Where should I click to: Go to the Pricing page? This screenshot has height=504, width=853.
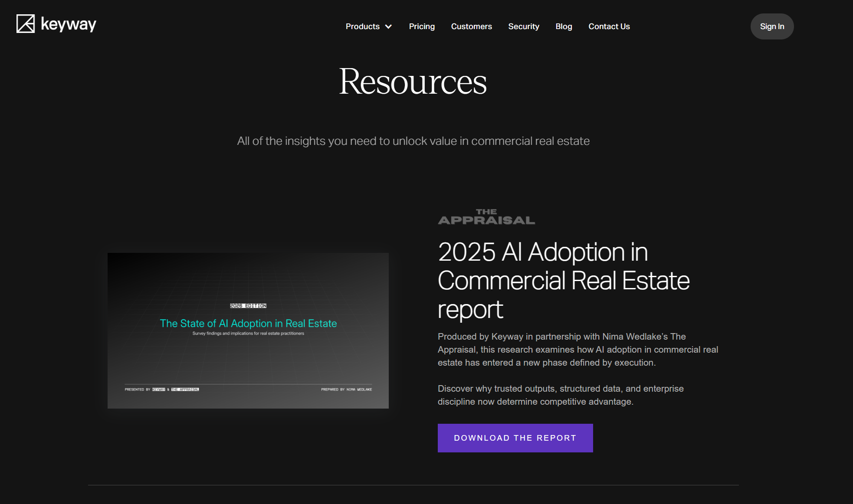click(x=421, y=26)
